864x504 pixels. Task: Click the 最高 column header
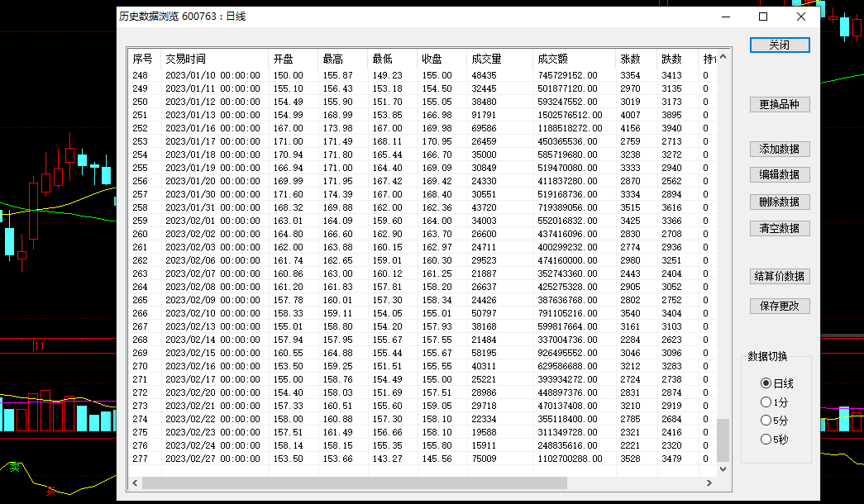343,59
